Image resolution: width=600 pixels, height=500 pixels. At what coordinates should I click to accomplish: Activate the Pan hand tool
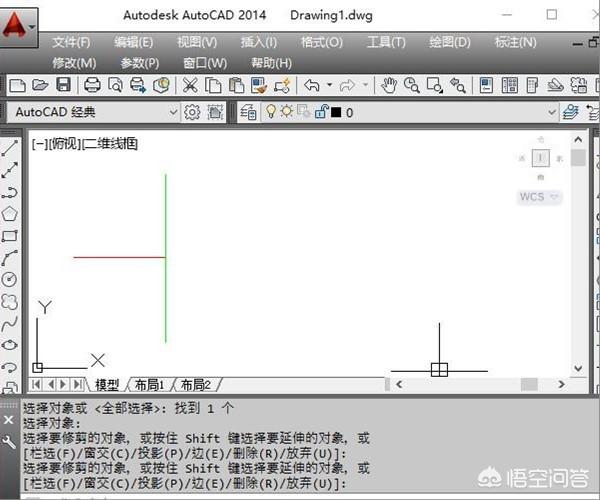(389, 85)
